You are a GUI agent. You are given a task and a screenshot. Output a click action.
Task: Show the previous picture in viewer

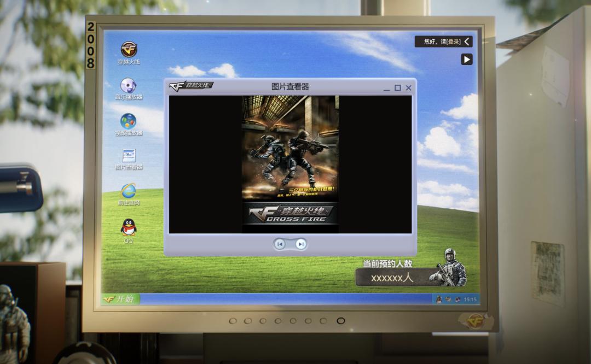[x=280, y=244]
